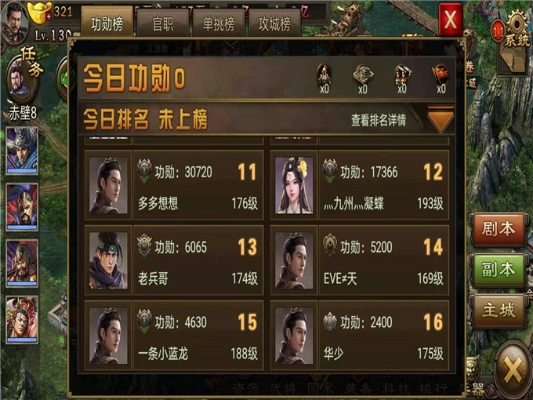Open 查看排名详情 ranking details
Viewport: 533px width, 400px height.
coord(378,120)
